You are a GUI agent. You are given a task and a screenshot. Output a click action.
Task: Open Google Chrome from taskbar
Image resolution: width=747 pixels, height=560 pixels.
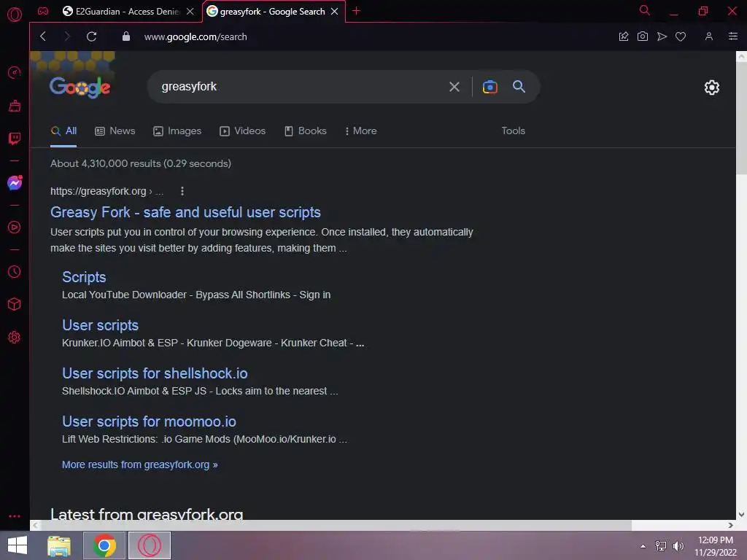coord(104,545)
